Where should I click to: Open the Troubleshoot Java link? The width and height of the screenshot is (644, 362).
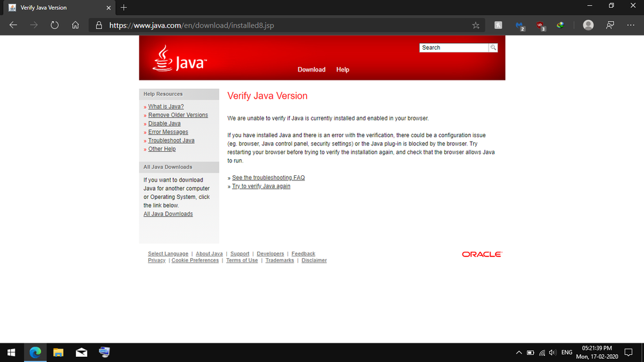pyautogui.click(x=171, y=140)
